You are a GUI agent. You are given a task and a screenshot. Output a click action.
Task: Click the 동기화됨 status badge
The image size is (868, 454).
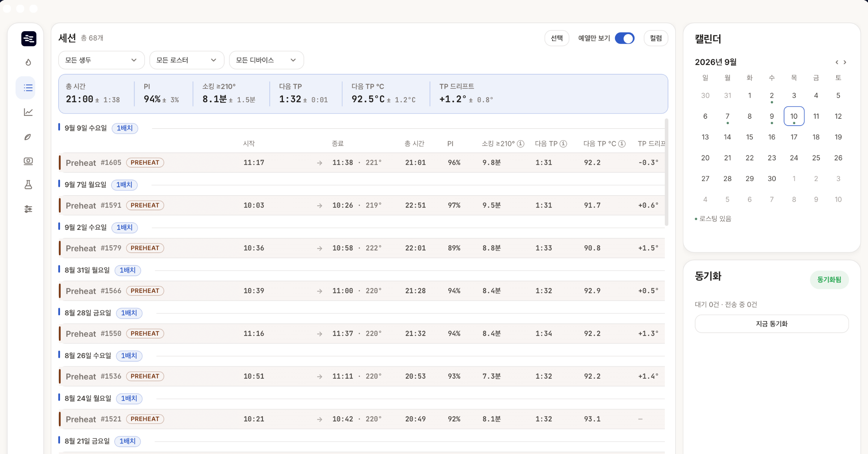(x=829, y=279)
